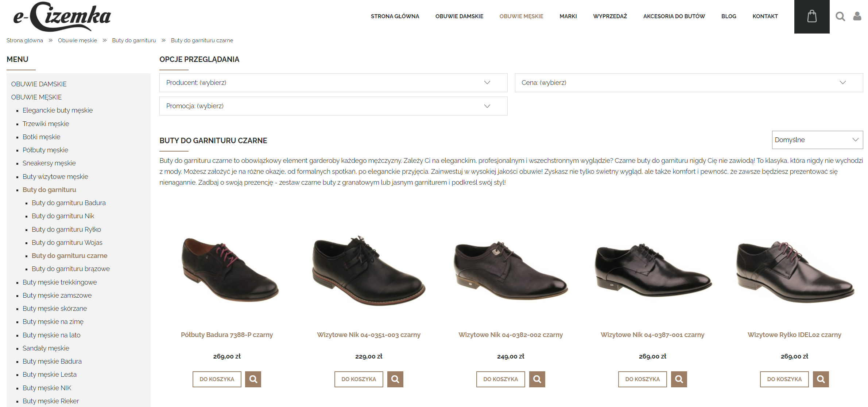
Task: Open the shopping cart
Action: (811, 16)
